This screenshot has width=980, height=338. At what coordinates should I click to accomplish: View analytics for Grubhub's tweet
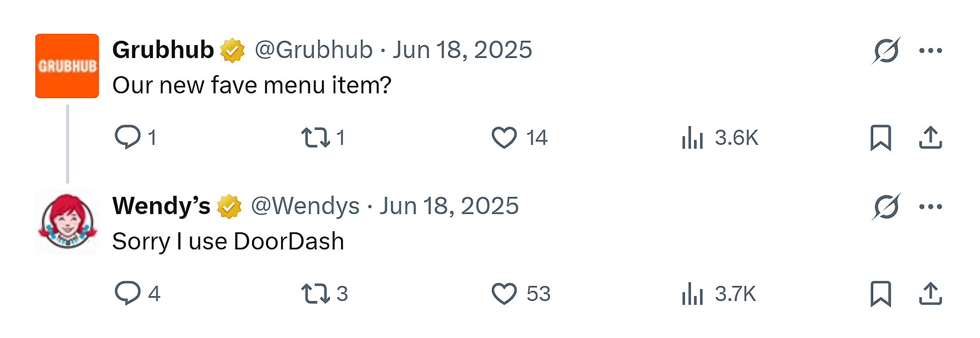click(x=693, y=137)
